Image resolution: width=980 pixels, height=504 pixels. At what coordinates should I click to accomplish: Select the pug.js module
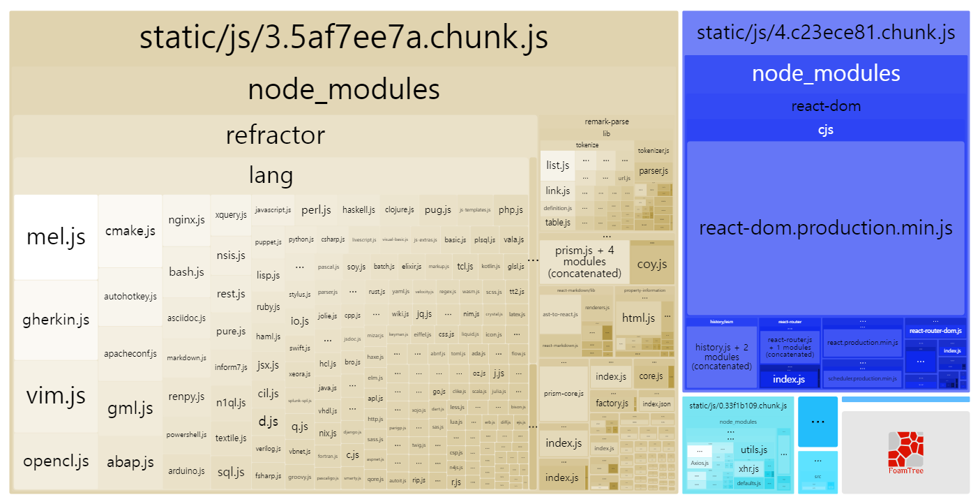point(438,209)
